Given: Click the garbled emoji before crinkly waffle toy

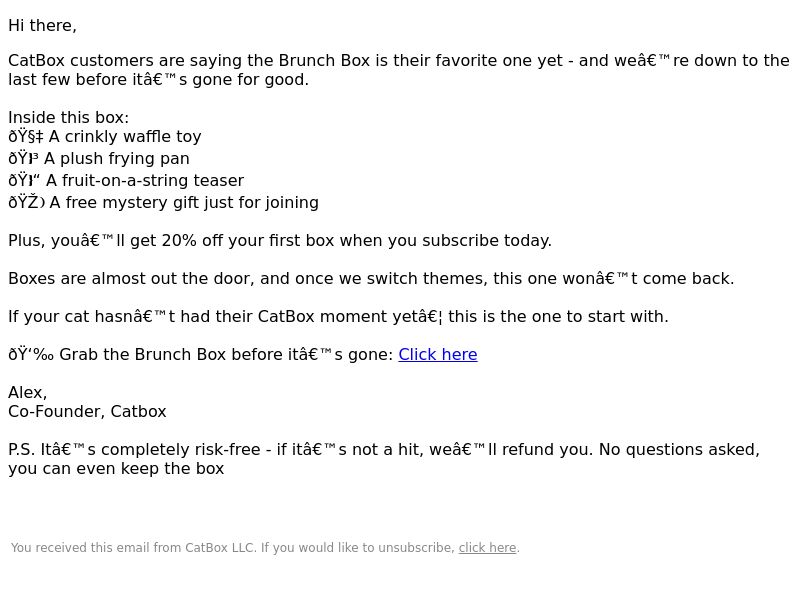Looking at the screenshot, I should click(x=25, y=137).
